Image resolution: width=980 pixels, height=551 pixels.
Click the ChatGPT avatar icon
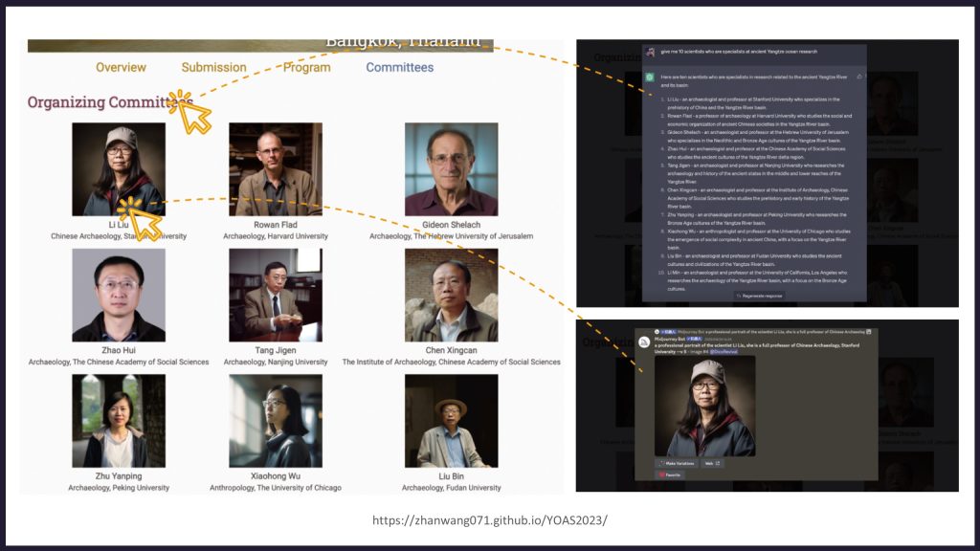tap(650, 77)
